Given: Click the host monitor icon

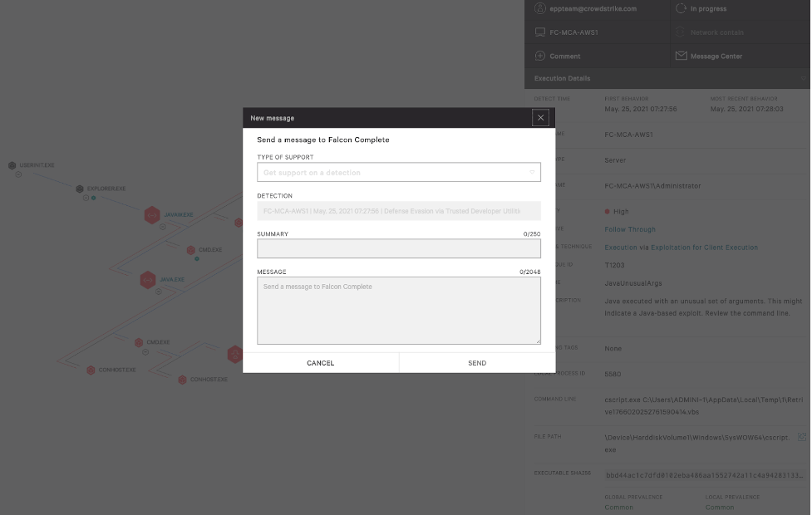Looking at the screenshot, I should [539, 32].
